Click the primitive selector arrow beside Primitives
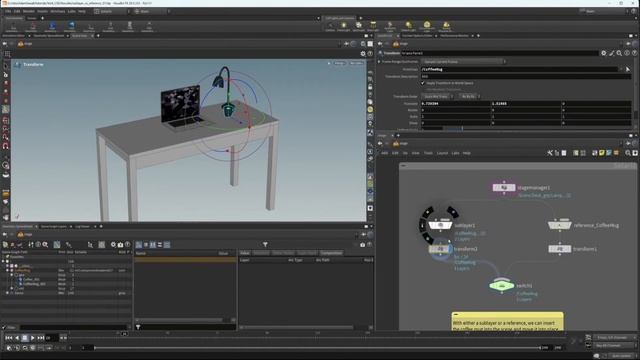 coord(628,69)
